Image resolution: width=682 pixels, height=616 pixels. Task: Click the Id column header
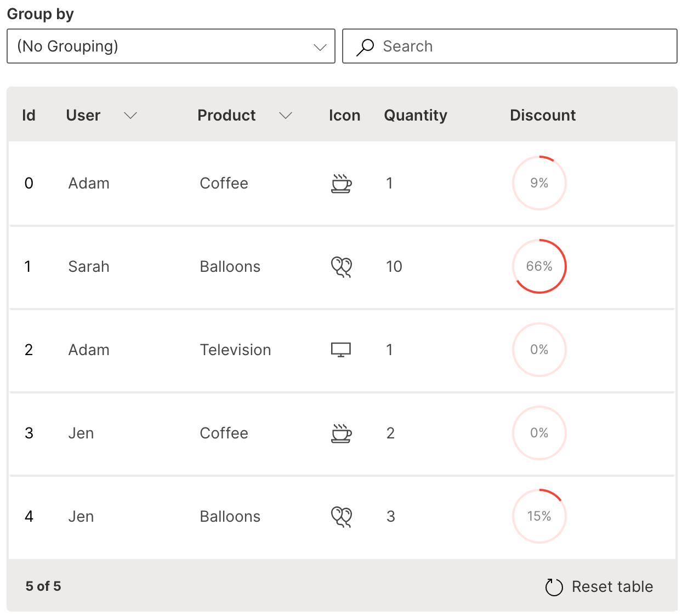click(x=29, y=116)
